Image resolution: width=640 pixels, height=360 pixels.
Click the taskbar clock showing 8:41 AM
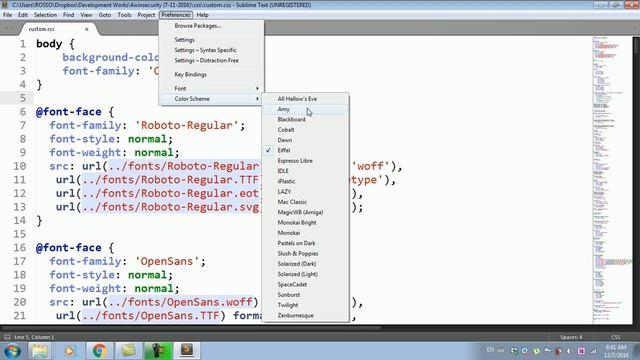click(616, 351)
